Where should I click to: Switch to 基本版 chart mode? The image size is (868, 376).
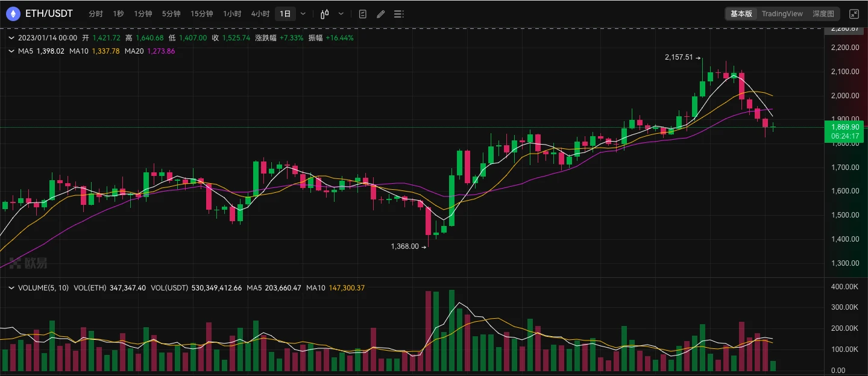(741, 14)
